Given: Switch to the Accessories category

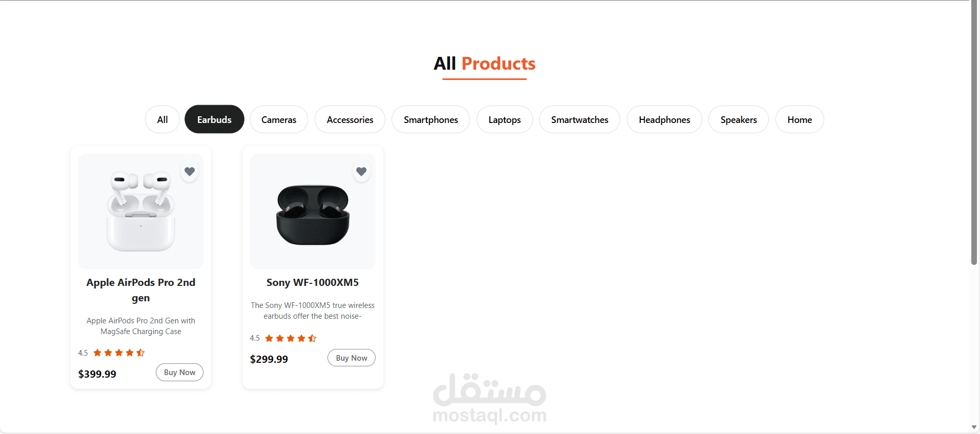Looking at the screenshot, I should pyautogui.click(x=350, y=119).
